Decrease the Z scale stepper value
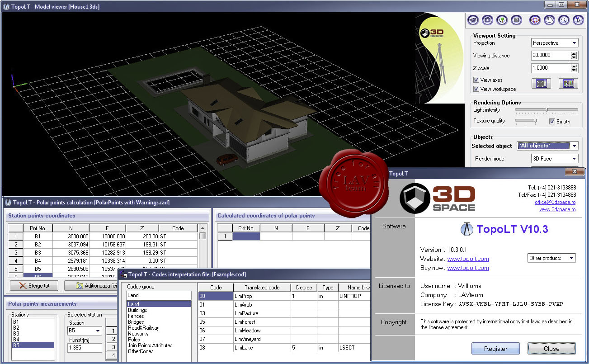589x364 pixels. point(574,70)
